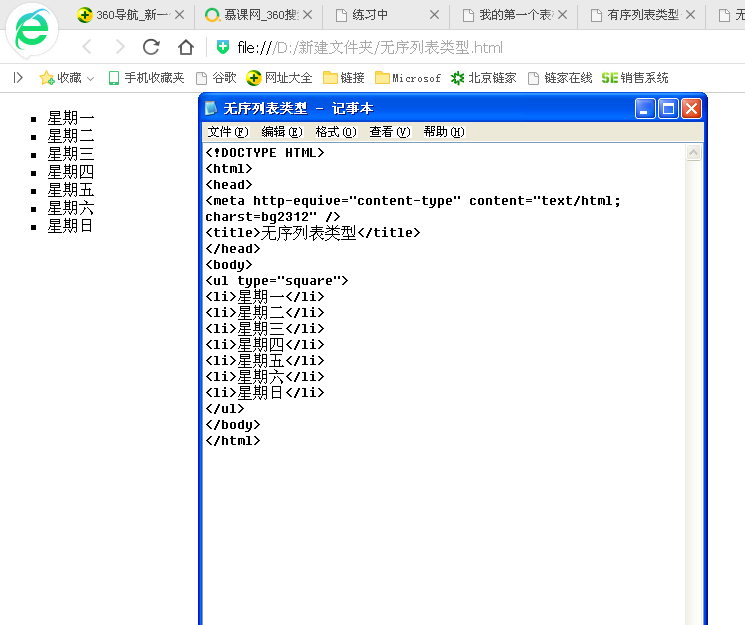Open the 链接 bookmark folder
Viewport: 745px width, 625px height.
(x=344, y=78)
